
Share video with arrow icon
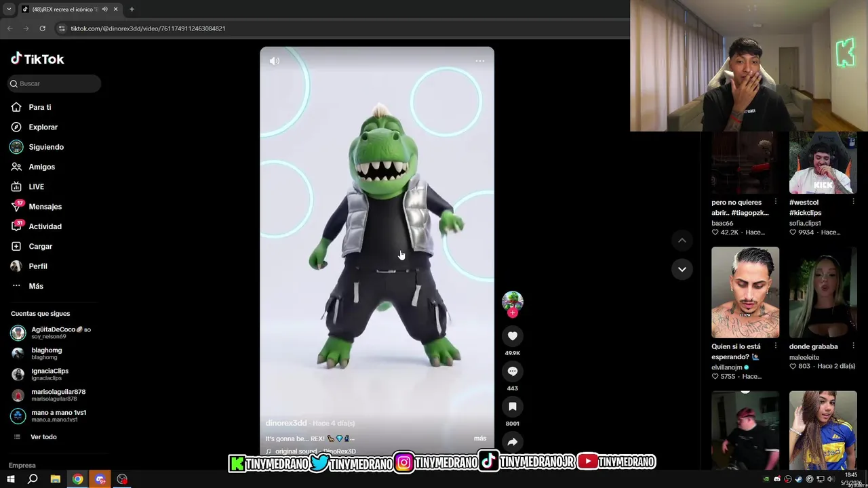(513, 442)
